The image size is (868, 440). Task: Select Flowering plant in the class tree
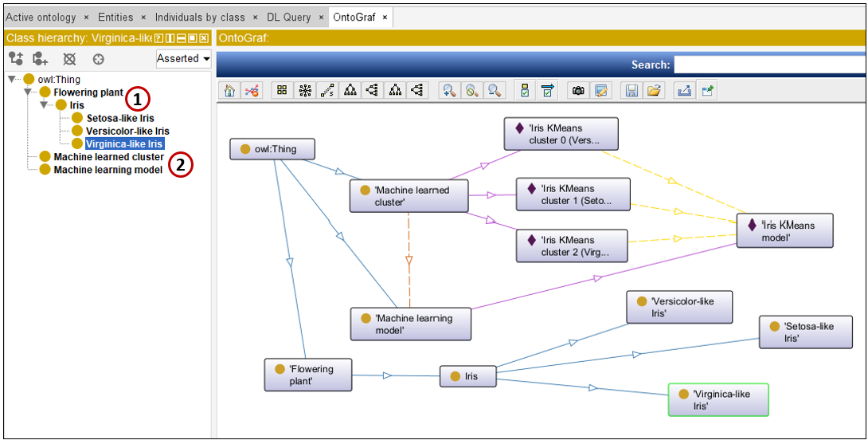click(88, 92)
